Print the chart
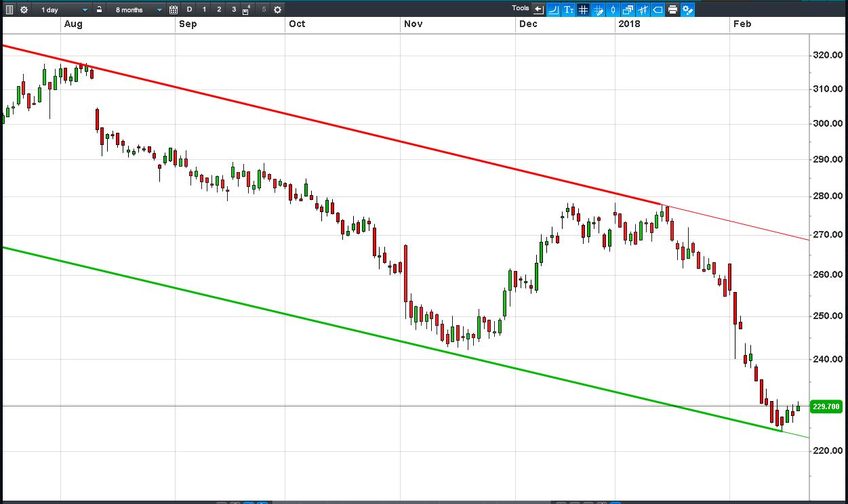The image size is (848, 504). [672, 9]
